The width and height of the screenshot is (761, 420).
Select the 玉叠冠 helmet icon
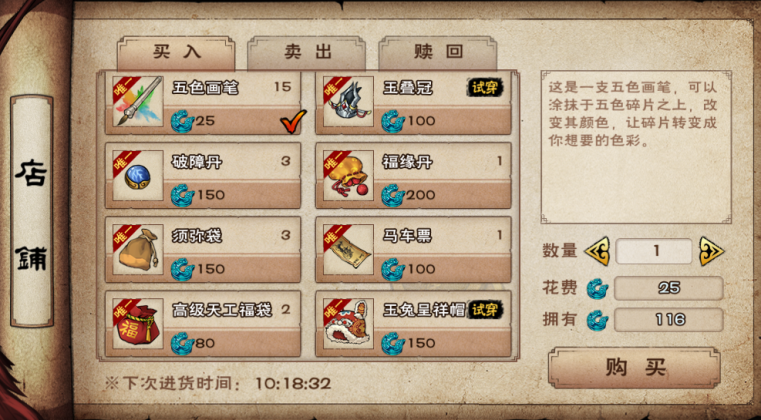[348, 101]
